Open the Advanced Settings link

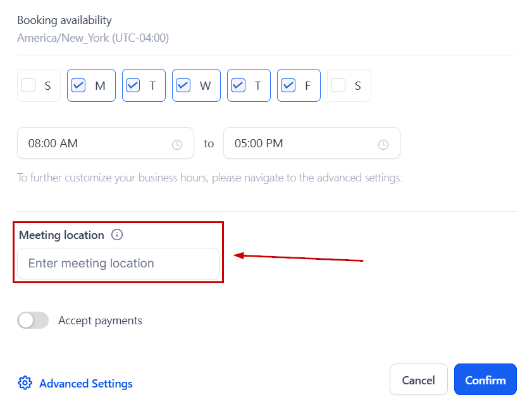[85, 384]
